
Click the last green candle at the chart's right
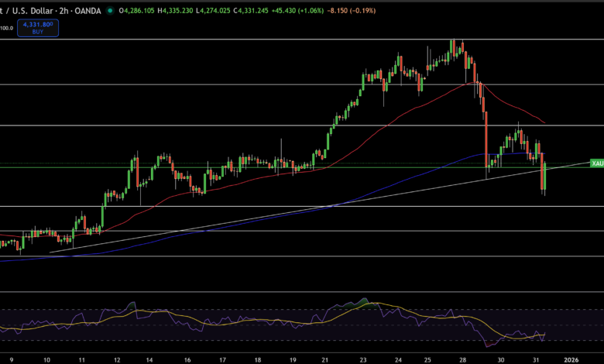544,177
